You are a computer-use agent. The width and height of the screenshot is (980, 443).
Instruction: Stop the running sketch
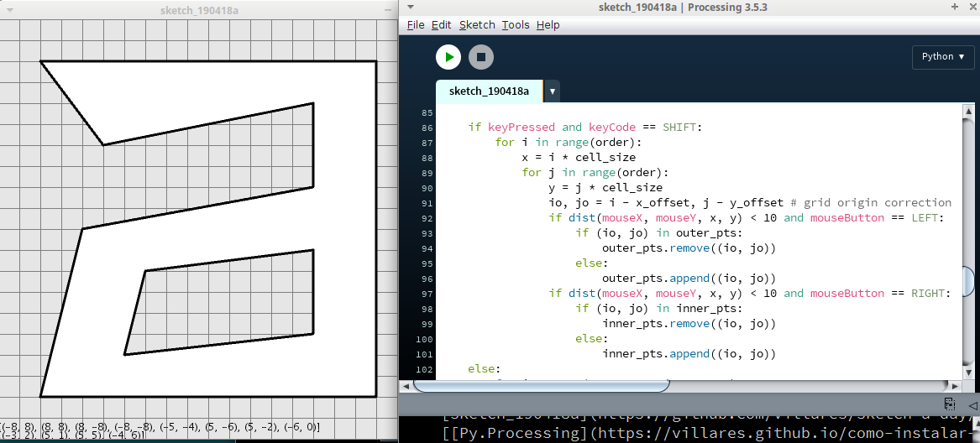tap(481, 57)
